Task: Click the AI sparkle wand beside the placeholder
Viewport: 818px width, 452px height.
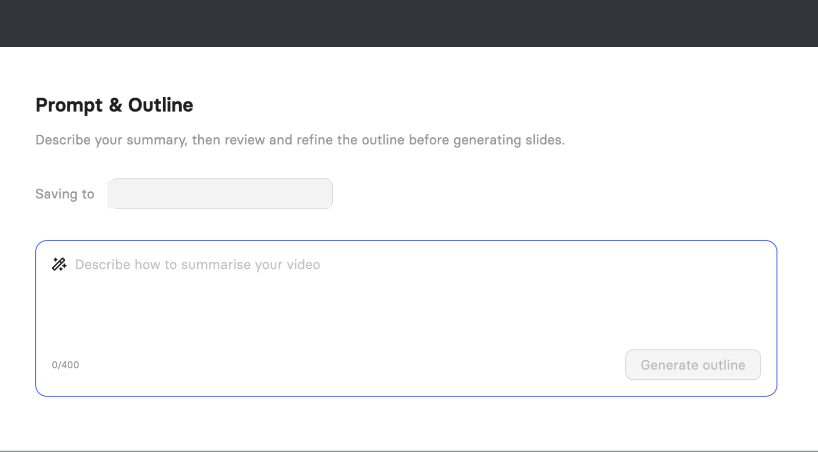Action: click(x=59, y=265)
